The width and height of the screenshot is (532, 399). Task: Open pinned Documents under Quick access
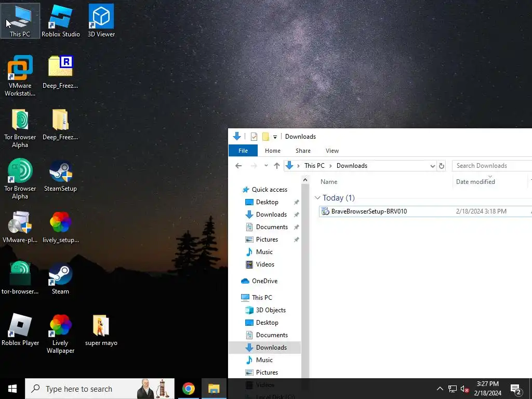tap(272, 227)
